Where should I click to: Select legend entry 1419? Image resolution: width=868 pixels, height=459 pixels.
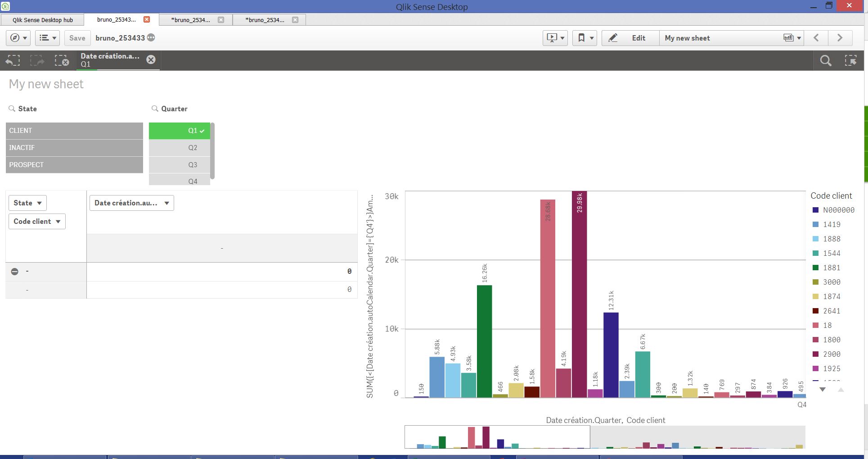[832, 224]
